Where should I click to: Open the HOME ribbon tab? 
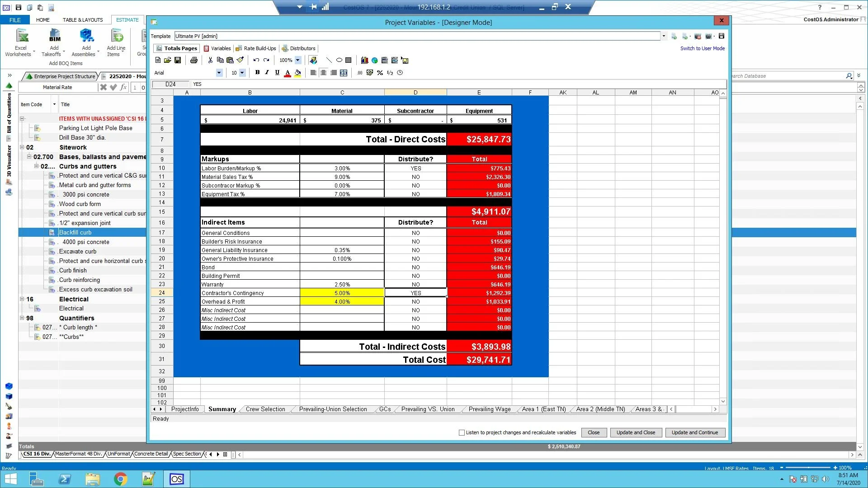[43, 20]
